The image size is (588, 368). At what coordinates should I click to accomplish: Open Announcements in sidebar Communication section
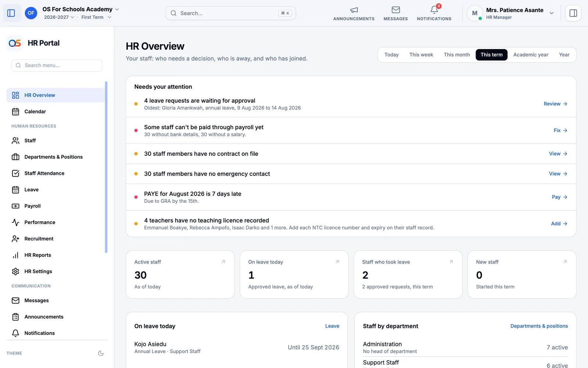point(56,317)
